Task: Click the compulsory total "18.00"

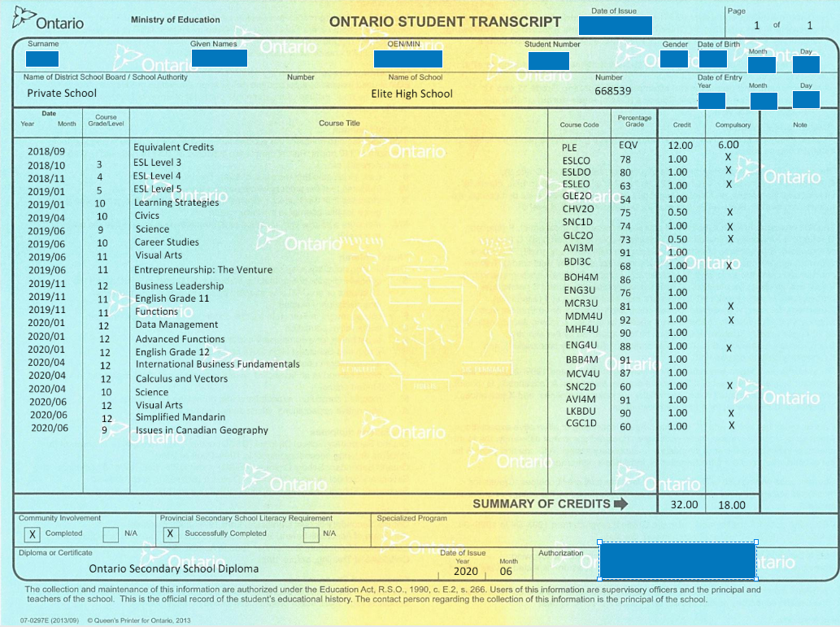Action: point(732,505)
